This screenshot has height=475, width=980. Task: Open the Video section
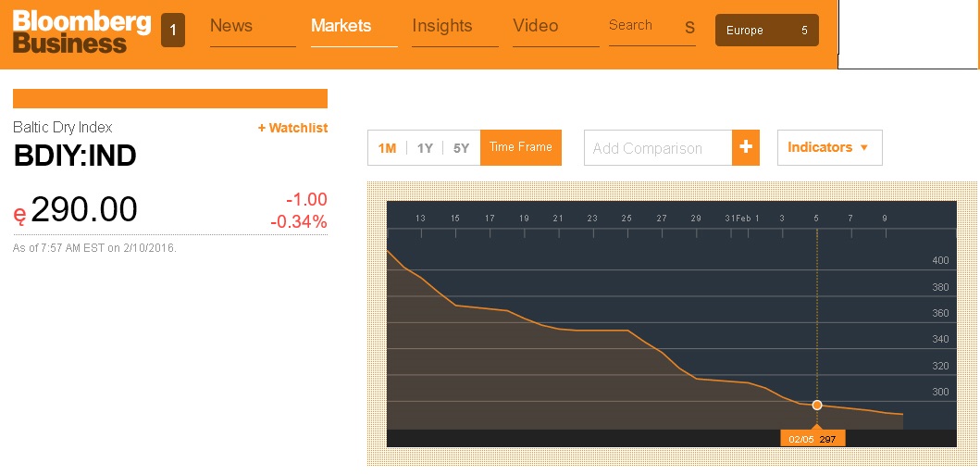536,26
